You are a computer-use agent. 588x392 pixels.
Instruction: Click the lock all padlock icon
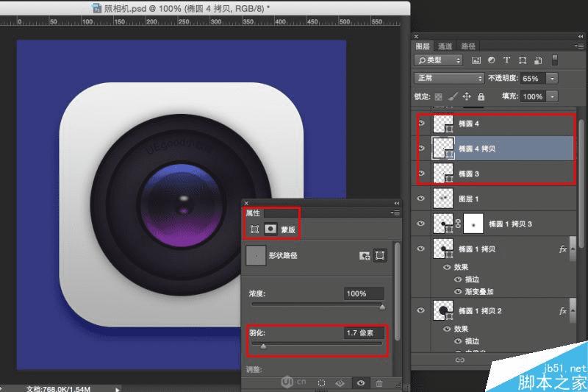click(x=481, y=96)
